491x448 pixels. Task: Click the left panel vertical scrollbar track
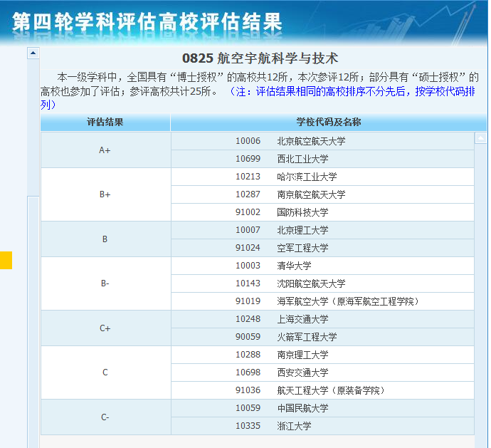coord(33,285)
